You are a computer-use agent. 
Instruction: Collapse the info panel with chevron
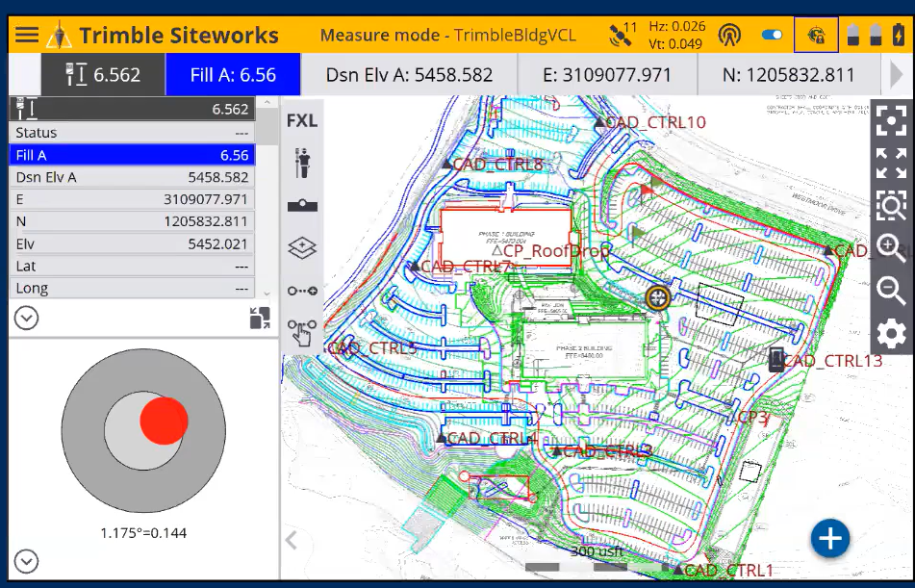point(26,319)
